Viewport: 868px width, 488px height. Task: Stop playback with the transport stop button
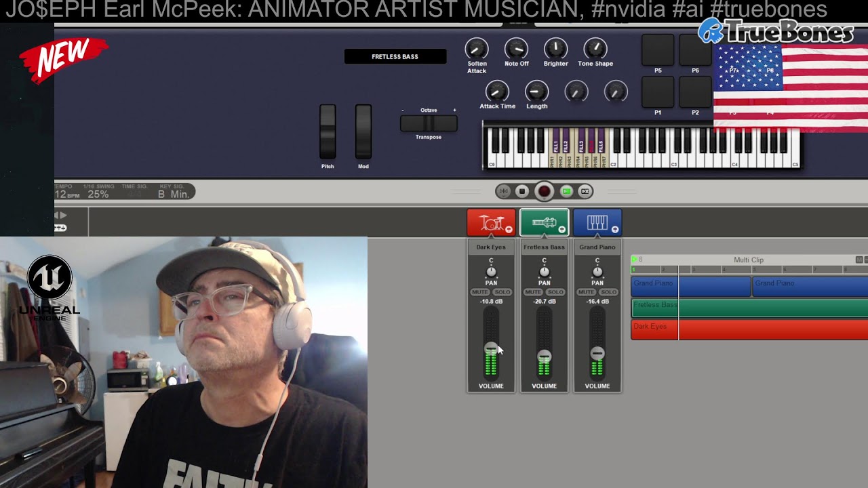click(x=521, y=191)
